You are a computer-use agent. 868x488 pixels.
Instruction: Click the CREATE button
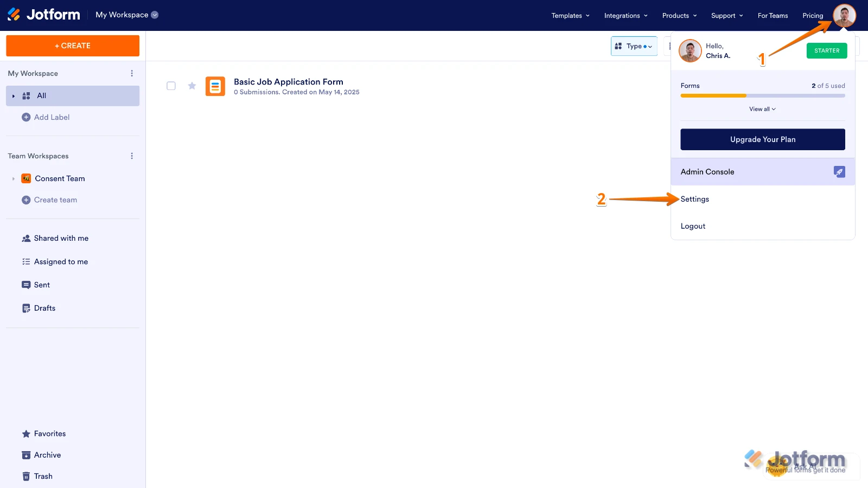[72, 46]
